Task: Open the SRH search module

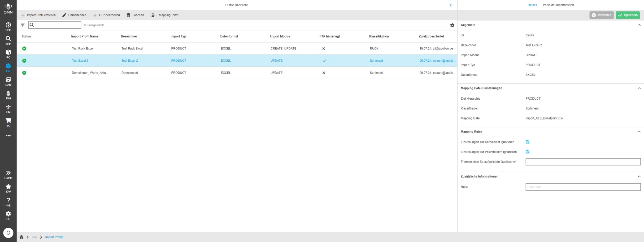Action: point(8,41)
